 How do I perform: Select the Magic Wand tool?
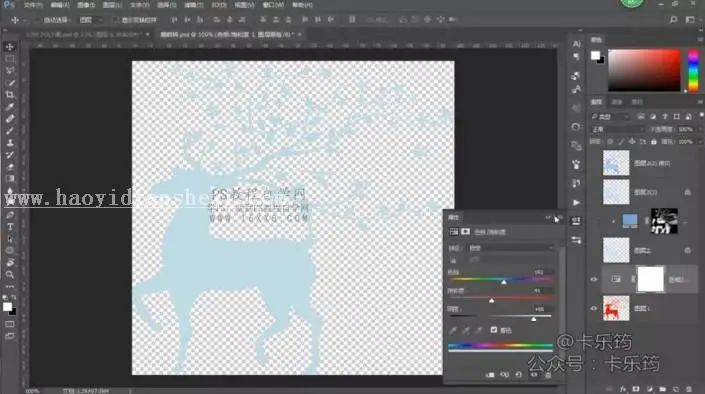(x=10, y=83)
